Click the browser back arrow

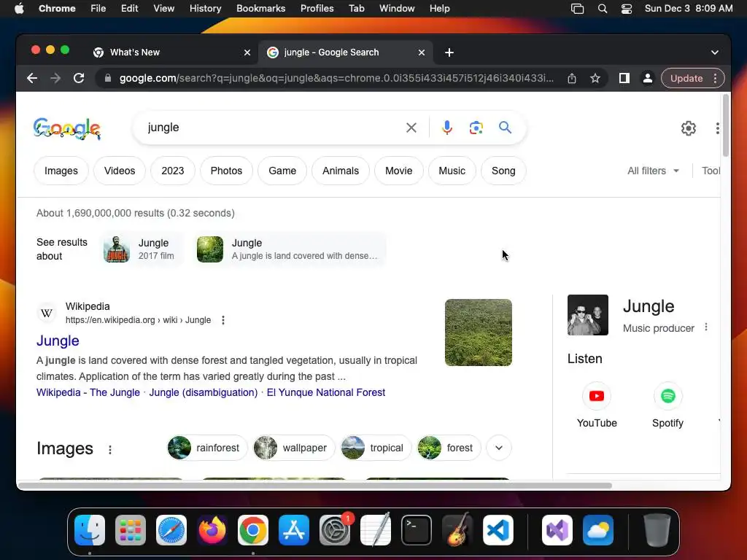(32, 78)
